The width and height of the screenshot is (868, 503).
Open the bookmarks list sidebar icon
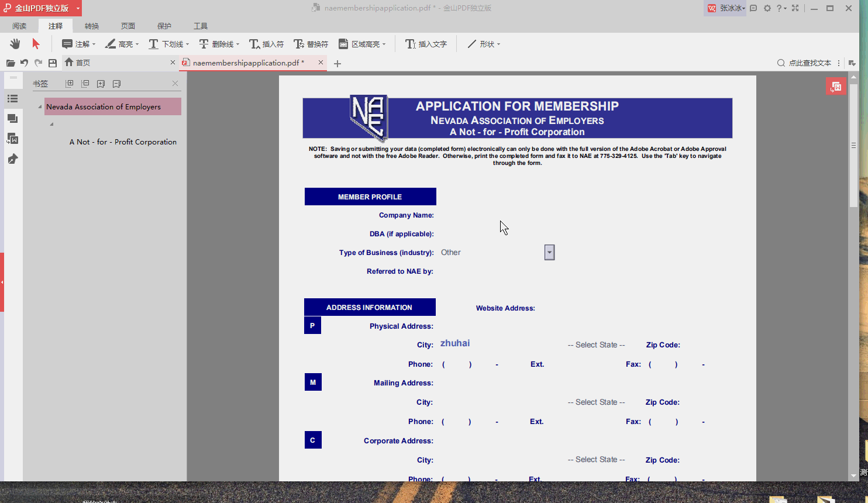point(12,99)
